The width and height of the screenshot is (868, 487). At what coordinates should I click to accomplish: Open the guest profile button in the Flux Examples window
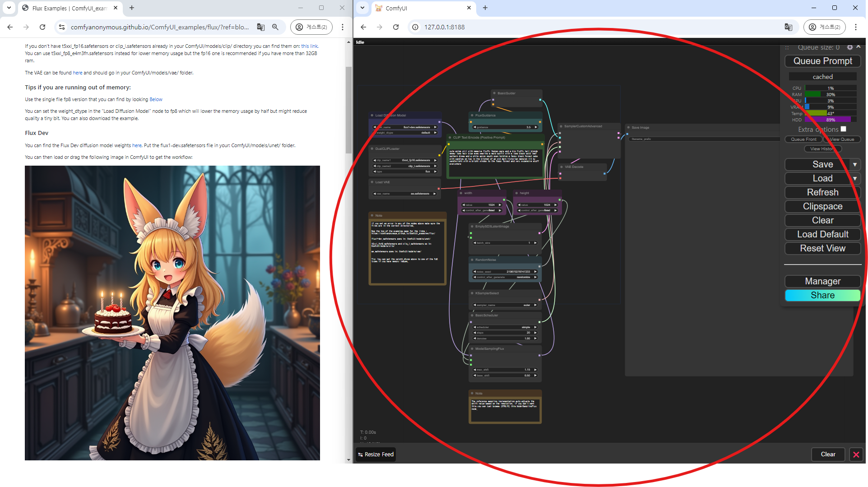311,27
